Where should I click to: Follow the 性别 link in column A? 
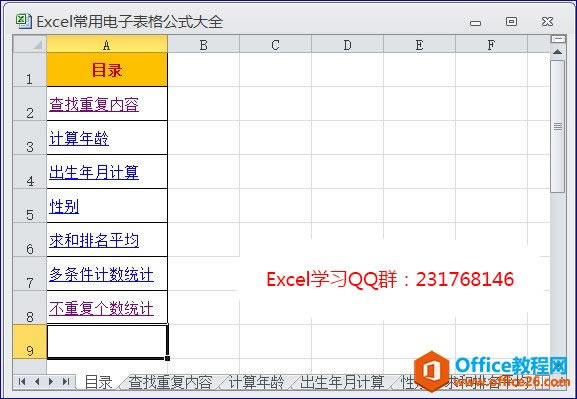(x=64, y=206)
